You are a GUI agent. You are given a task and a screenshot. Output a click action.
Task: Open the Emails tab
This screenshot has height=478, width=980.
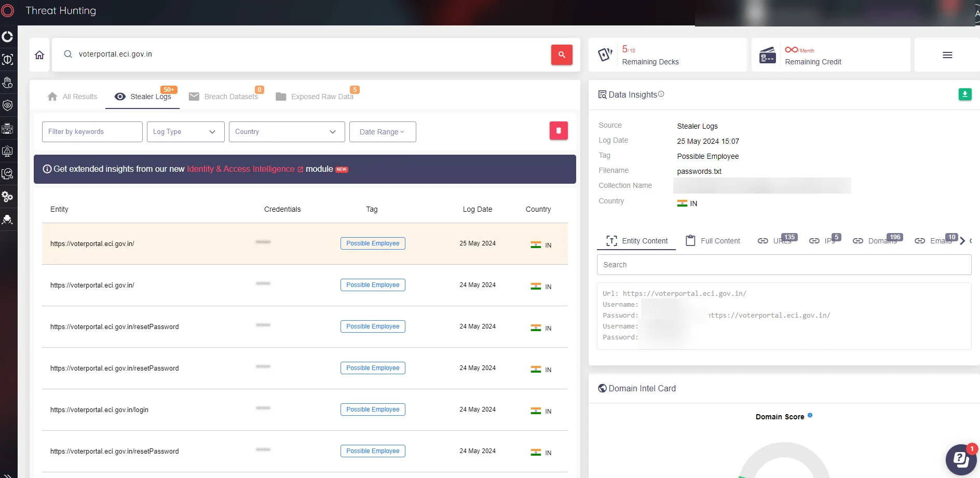(x=935, y=241)
